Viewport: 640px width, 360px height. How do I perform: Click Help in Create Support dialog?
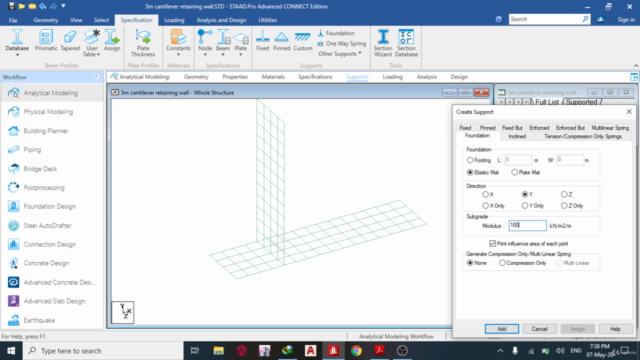[615, 329]
